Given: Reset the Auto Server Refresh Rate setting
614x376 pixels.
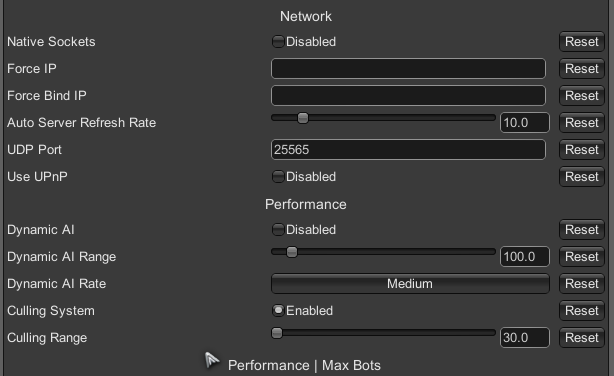Looking at the screenshot, I should coord(581,123).
